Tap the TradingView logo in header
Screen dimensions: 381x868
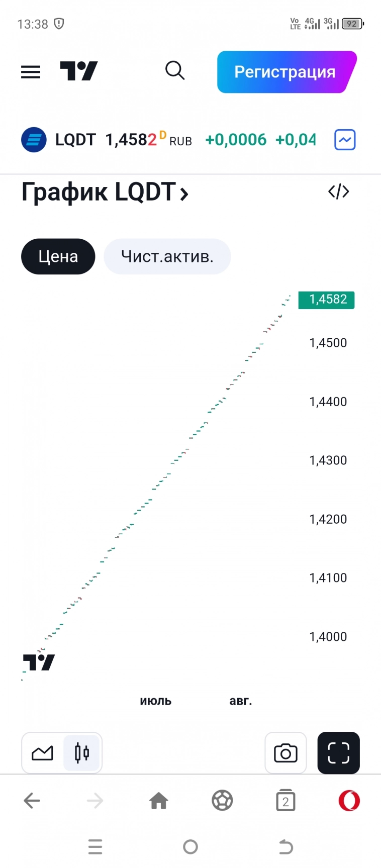pos(79,71)
